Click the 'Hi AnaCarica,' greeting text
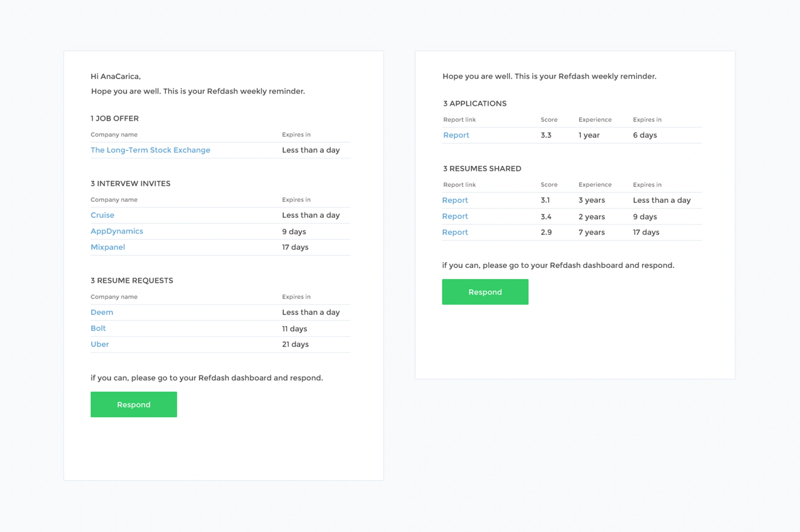 pos(115,76)
